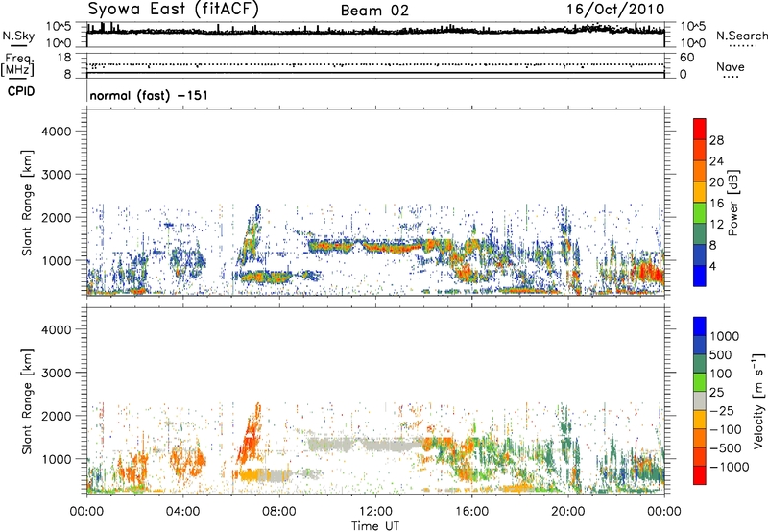Pick the teal Velocity segment between 500 and 100
Viewport: 768px width, 532px height.
[700, 364]
